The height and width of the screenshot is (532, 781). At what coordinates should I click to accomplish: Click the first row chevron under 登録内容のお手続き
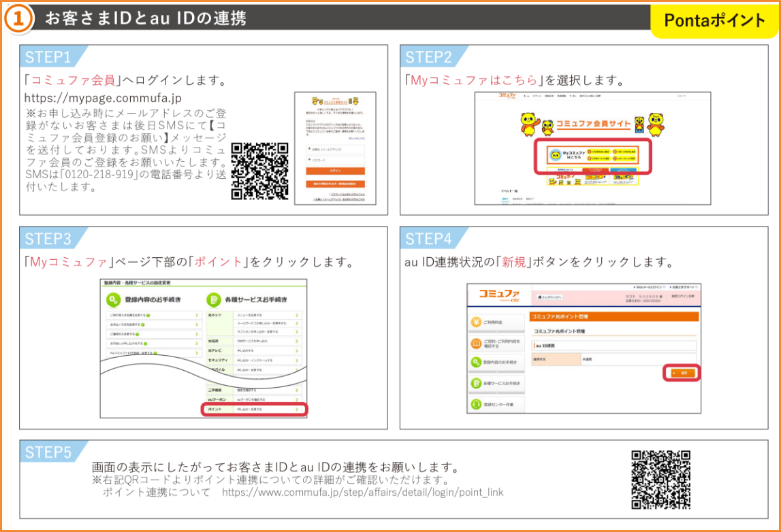(x=197, y=316)
